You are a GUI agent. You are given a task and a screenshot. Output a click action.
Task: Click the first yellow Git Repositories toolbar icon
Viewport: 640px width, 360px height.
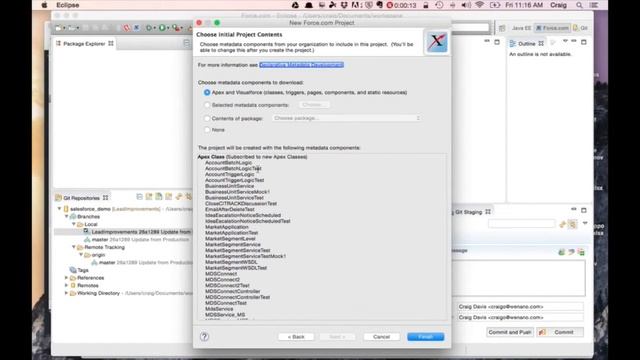149,197
